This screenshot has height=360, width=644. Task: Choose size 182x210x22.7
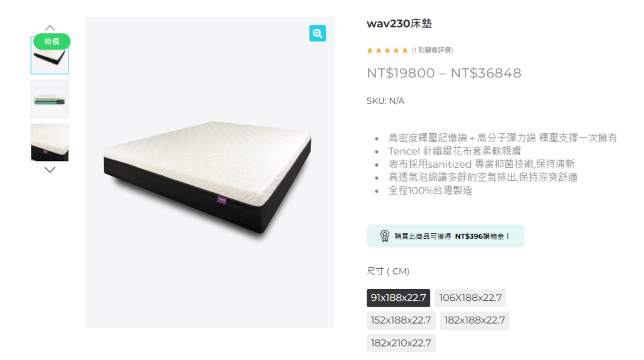(401, 343)
